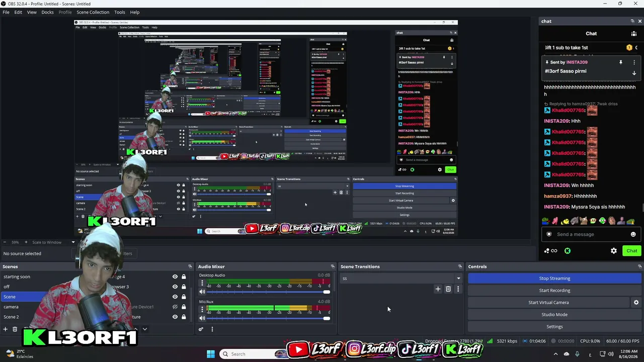Select the Scene 2 scene
644x362 pixels.
pos(11,317)
